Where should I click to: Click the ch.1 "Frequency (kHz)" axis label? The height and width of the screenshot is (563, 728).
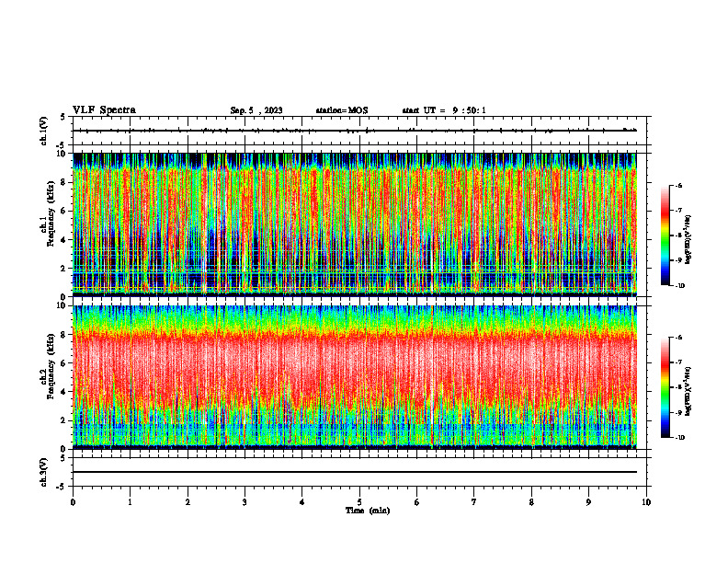51,214
